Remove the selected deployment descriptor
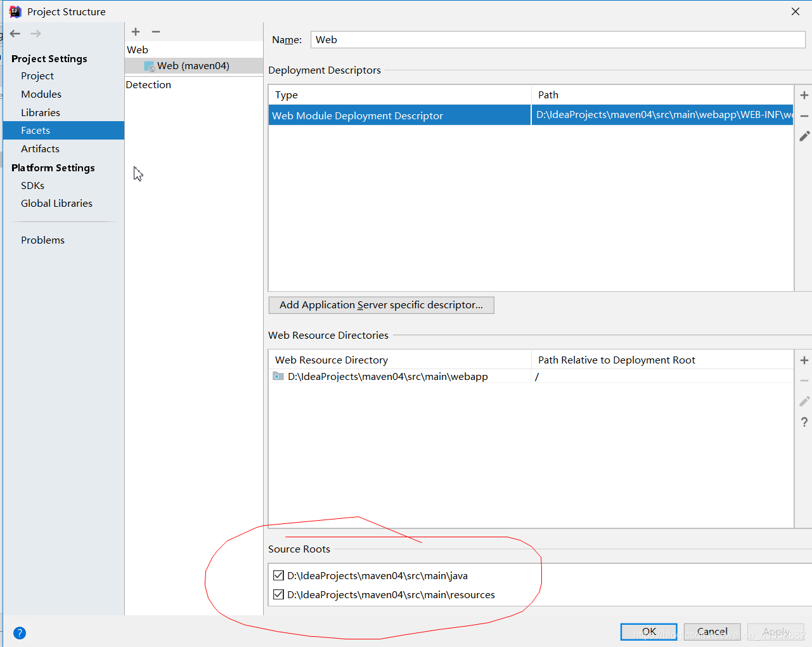The image size is (812, 647). tap(804, 116)
